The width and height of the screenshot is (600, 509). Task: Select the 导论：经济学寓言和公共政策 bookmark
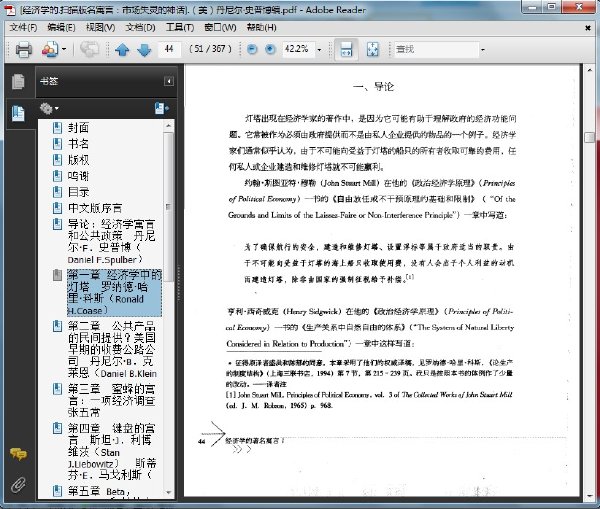pyautogui.click(x=111, y=241)
